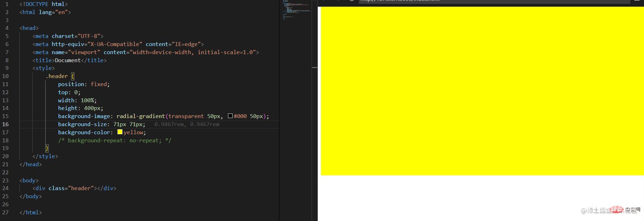Focus the browser address bar
Image resolution: width=644 pixels, height=221 pixels.
click(491, 1)
